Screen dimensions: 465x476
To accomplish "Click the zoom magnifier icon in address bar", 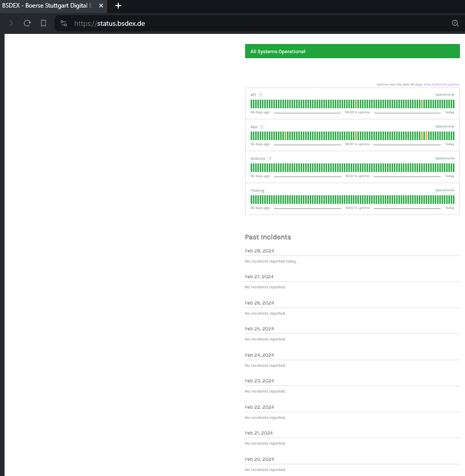I will click(455, 23).
